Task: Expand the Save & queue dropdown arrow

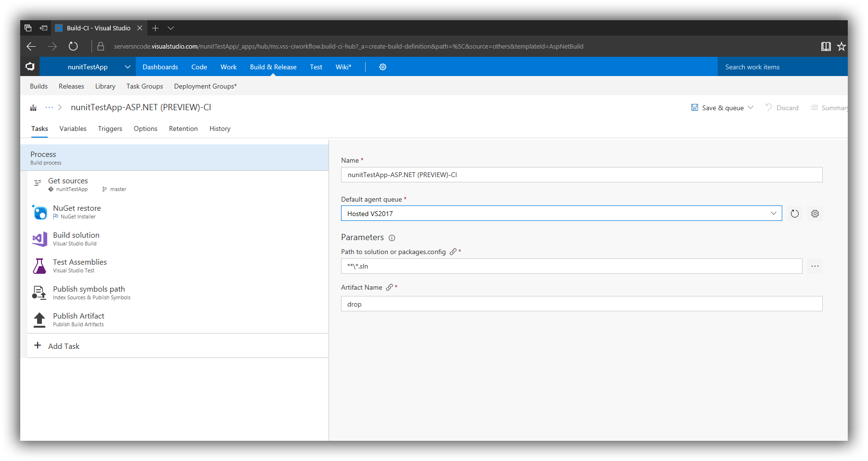Action: coord(750,107)
